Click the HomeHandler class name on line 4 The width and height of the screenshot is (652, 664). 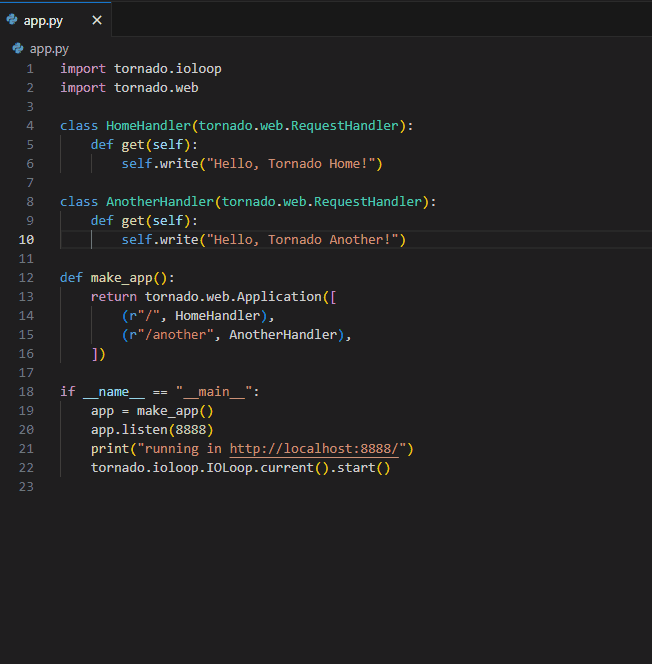[148, 126]
